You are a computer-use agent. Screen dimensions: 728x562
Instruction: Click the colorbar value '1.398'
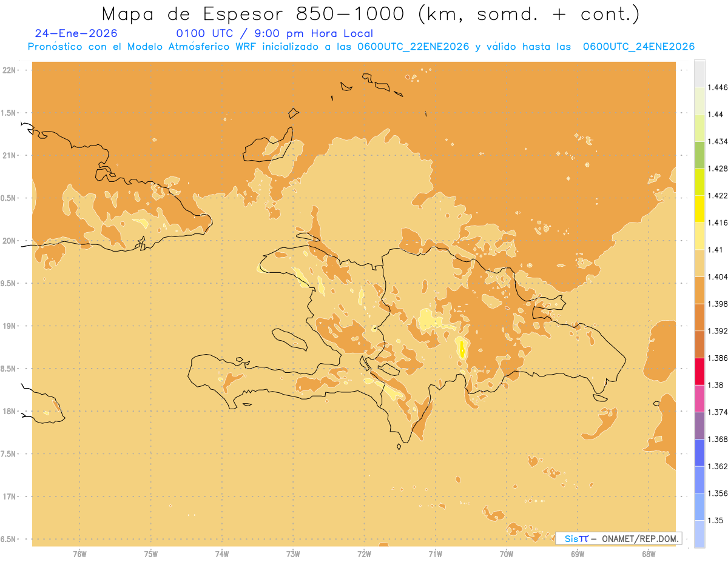pyautogui.click(x=718, y=304)
